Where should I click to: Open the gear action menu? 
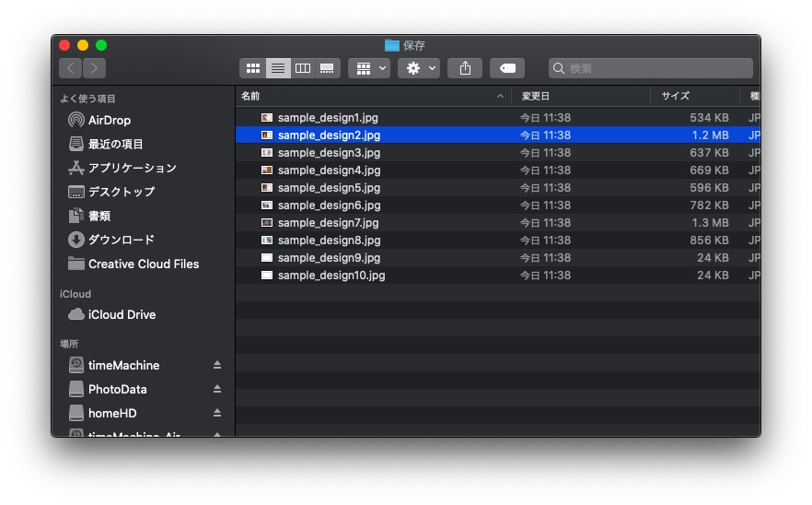419,68
